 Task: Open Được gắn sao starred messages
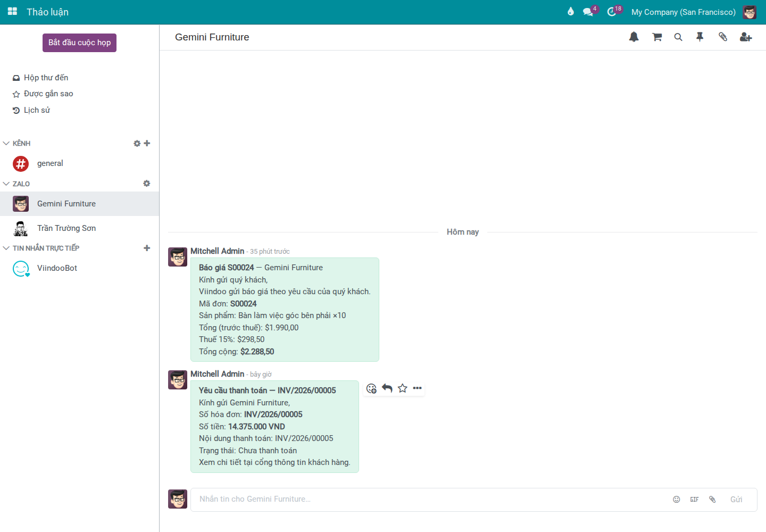(43, 94)
